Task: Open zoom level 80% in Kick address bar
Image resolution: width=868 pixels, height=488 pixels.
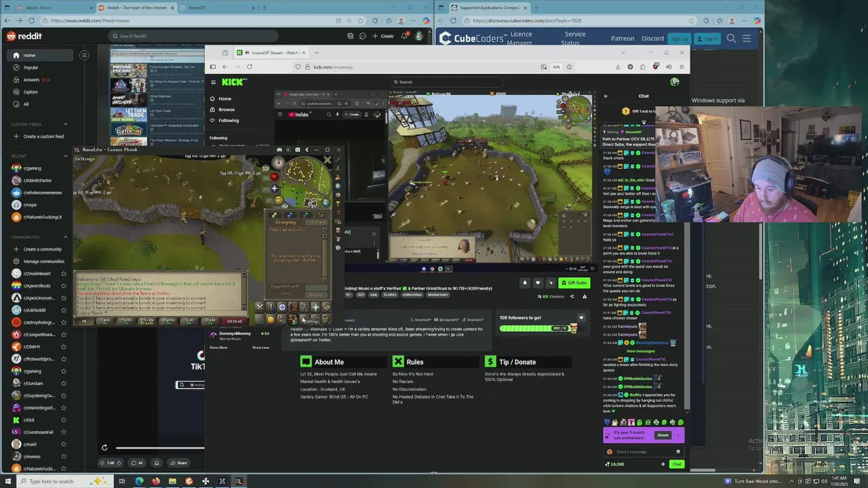Action: coord(556,66)
